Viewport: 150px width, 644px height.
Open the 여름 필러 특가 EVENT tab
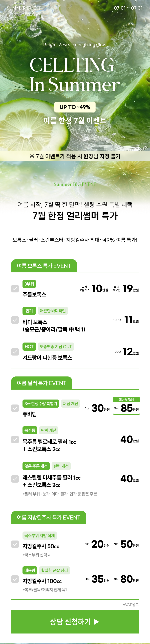tap(42, 383)
